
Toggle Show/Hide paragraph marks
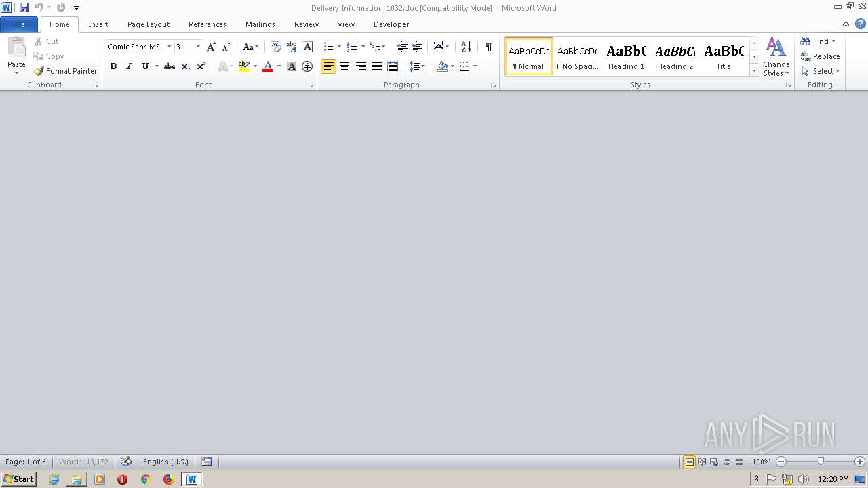pos(488,47)
